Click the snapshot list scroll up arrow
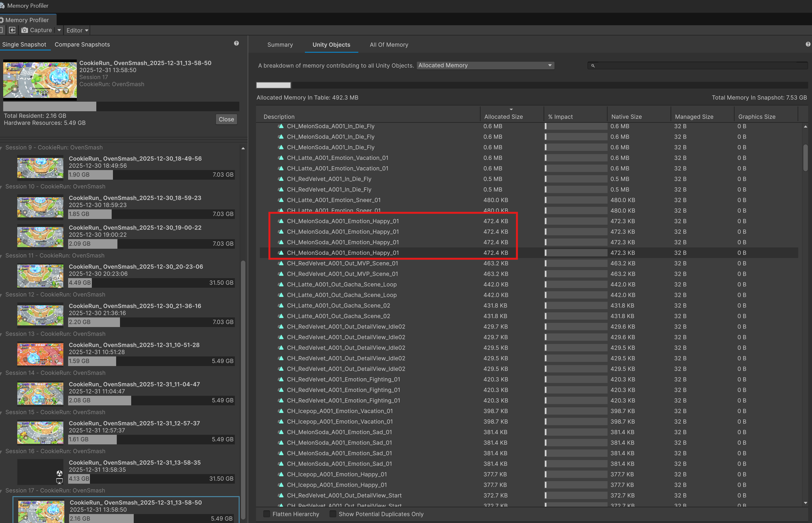 pos(243,148)
